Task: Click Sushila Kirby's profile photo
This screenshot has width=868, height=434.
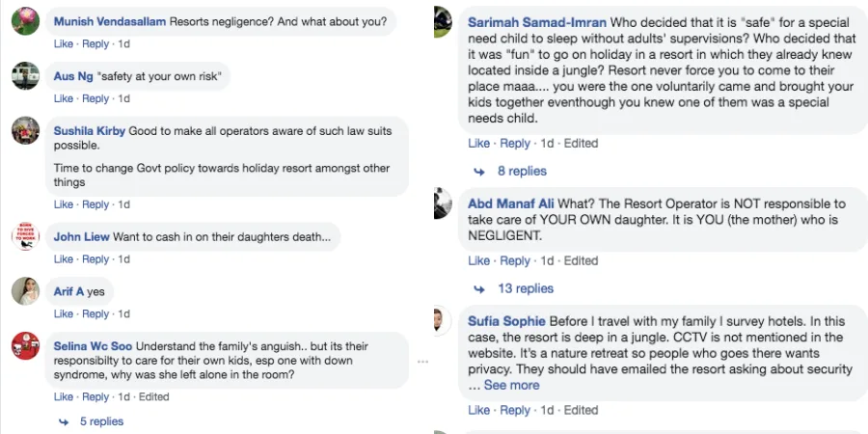Action: [26, 130]
